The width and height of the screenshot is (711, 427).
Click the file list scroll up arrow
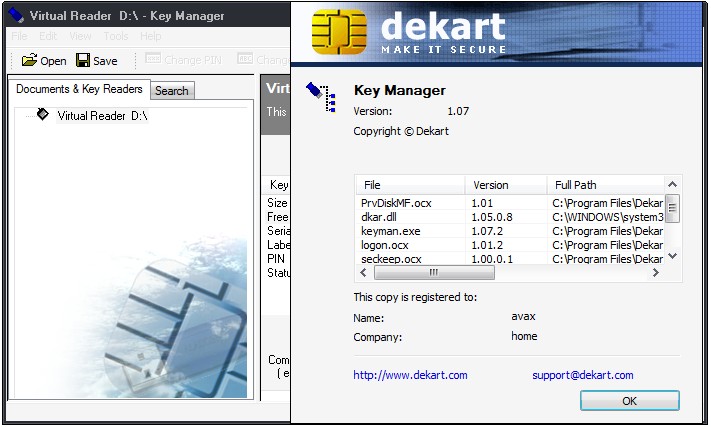tap(672, 184)
